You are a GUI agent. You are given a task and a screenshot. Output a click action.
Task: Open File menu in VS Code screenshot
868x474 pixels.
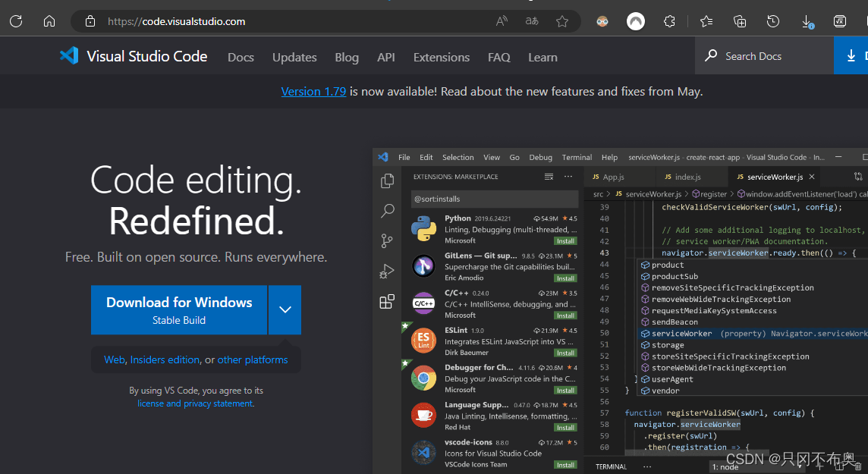[404, 157]
